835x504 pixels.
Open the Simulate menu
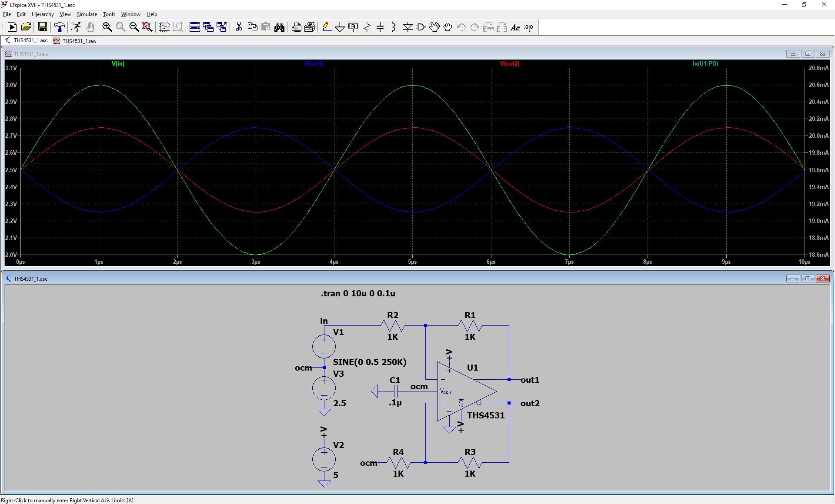[x=87, y=14]
